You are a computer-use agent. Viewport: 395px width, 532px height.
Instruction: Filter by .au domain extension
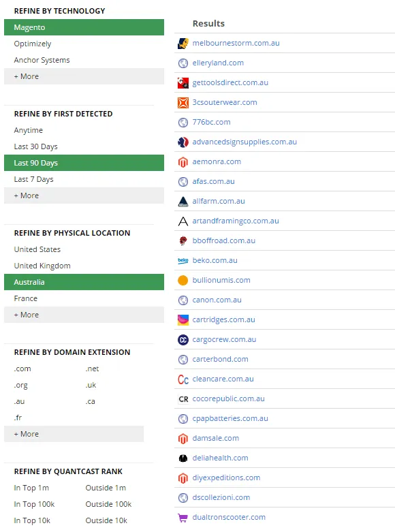click(19, 401)
